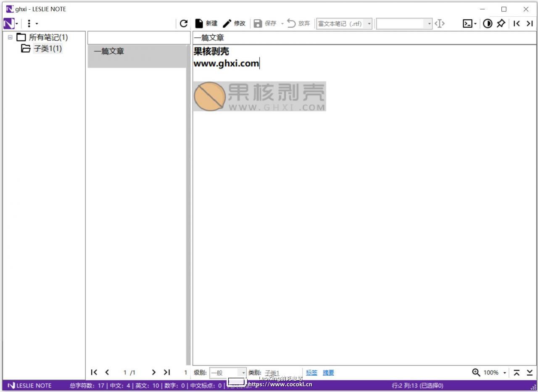Jump to top of note icon
538x392 pixels.
coord(517,373)
